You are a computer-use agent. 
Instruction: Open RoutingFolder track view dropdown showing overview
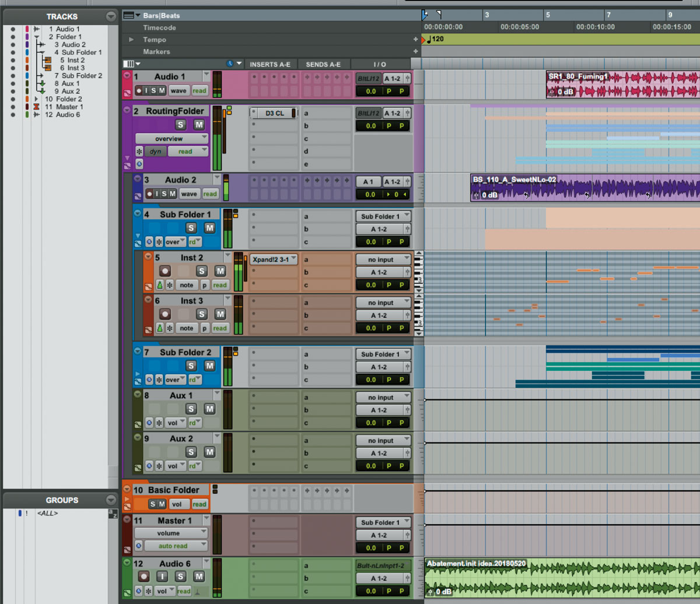click(x=171, y=139)
